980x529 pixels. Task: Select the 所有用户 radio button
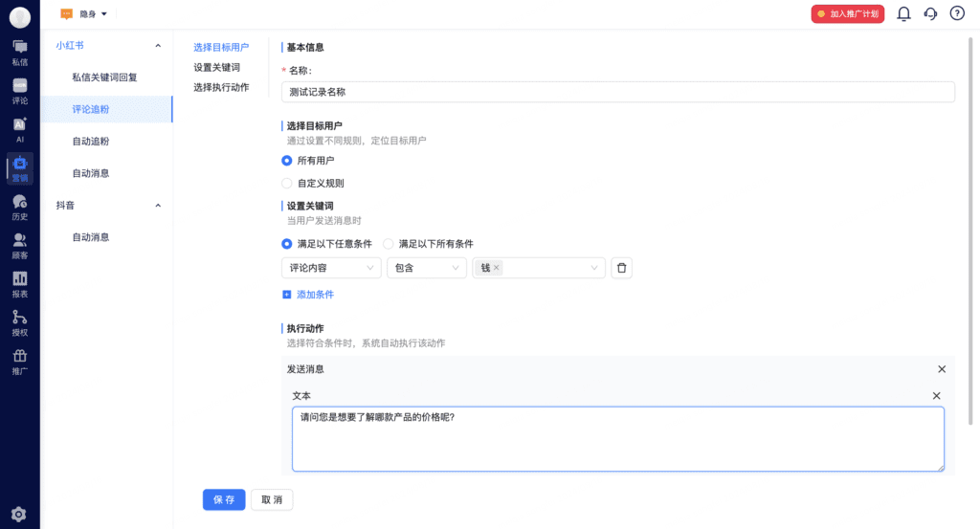[x=287, y=161]
